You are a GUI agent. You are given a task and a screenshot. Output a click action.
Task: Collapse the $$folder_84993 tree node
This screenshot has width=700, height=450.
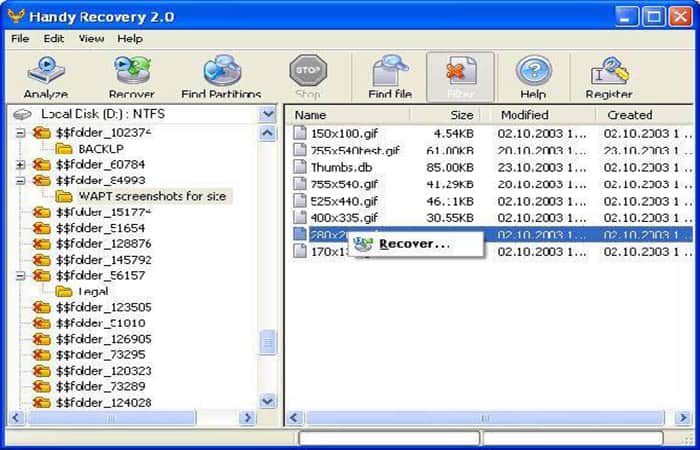click(x=21, y=181)
